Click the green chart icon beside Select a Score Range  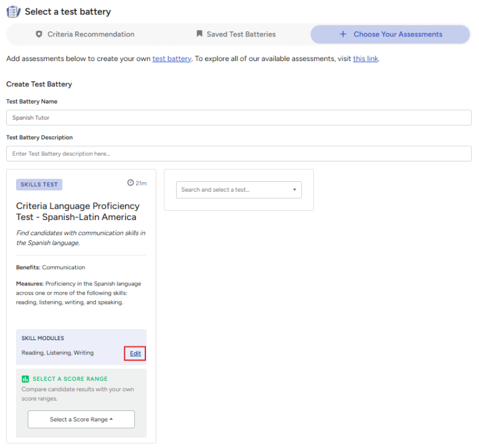(25, 379)
